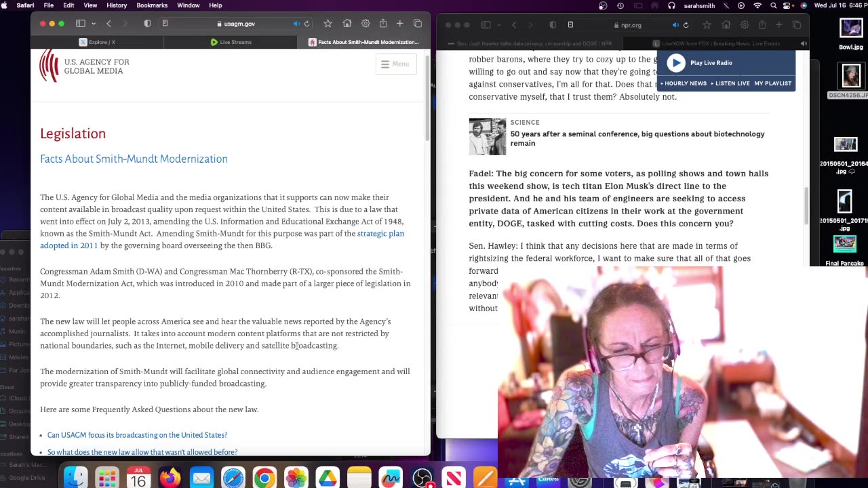Screen dimensions: 868x488
Task: Mute audio via the npr.org address bar speaker
Action: [x=675, y=25]
